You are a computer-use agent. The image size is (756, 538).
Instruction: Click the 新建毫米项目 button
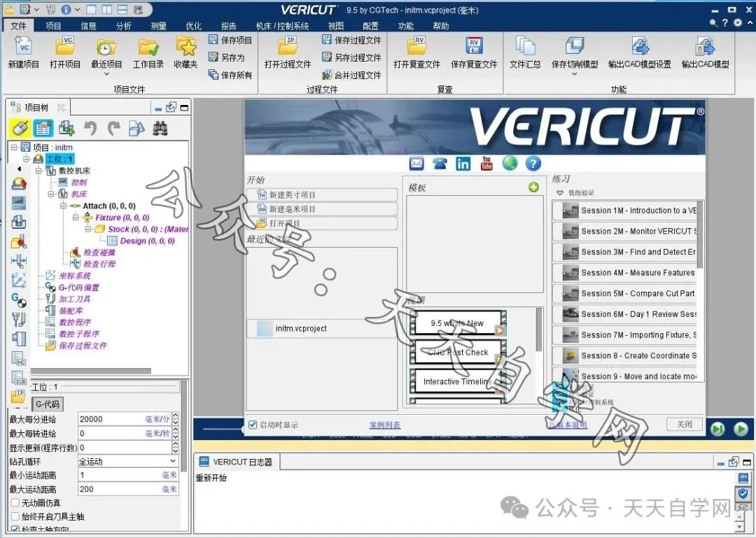[x=322, y=209]
